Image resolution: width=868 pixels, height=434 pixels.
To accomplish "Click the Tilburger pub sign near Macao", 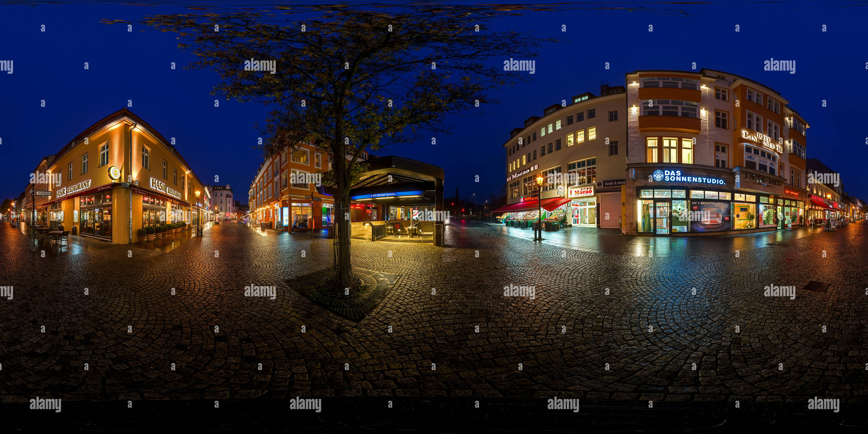I will click(x=560, y=189).
